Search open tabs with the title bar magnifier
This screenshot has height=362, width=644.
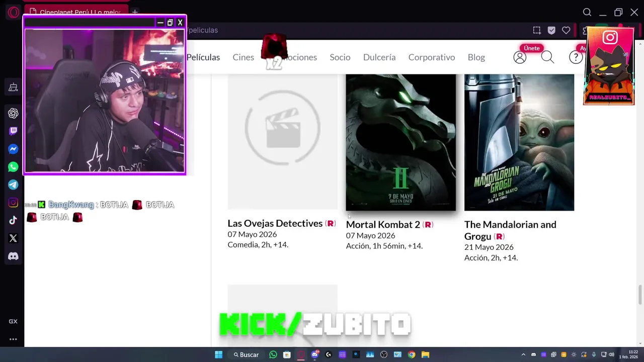[587, 12]
